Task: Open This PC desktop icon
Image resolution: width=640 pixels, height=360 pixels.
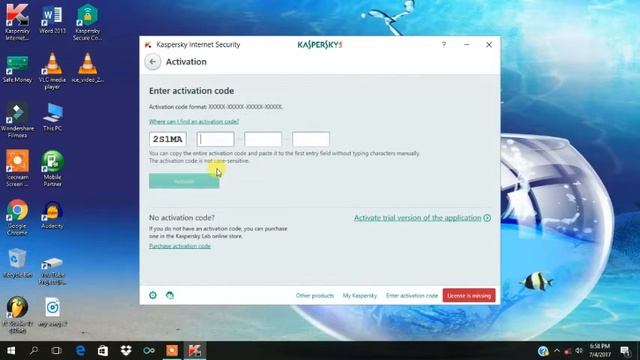Action: click(x=52, y=117)
